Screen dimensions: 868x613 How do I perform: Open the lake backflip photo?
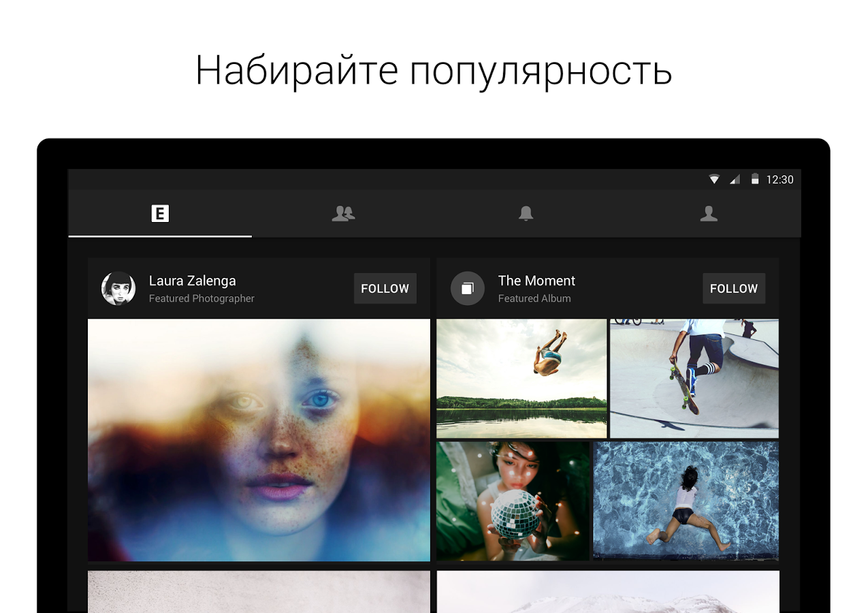[x=521, y=378]
